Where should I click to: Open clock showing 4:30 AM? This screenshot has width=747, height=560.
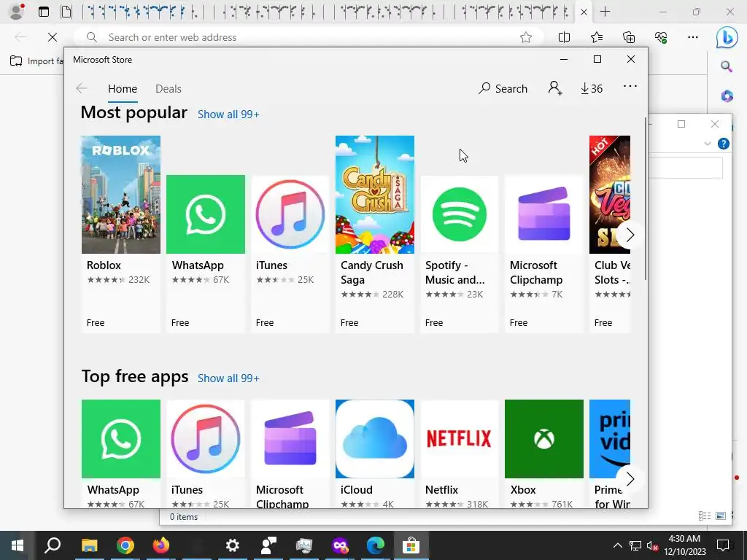tap(684, 545)
